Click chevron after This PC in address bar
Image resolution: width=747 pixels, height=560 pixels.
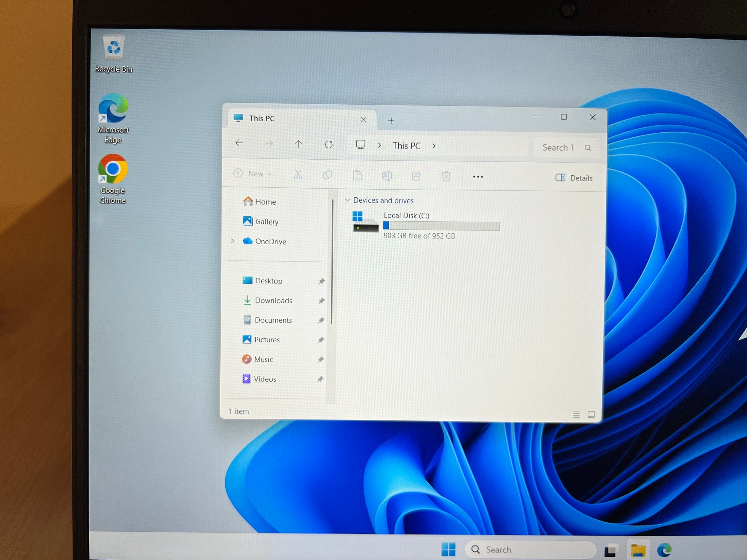pos(434,146)
